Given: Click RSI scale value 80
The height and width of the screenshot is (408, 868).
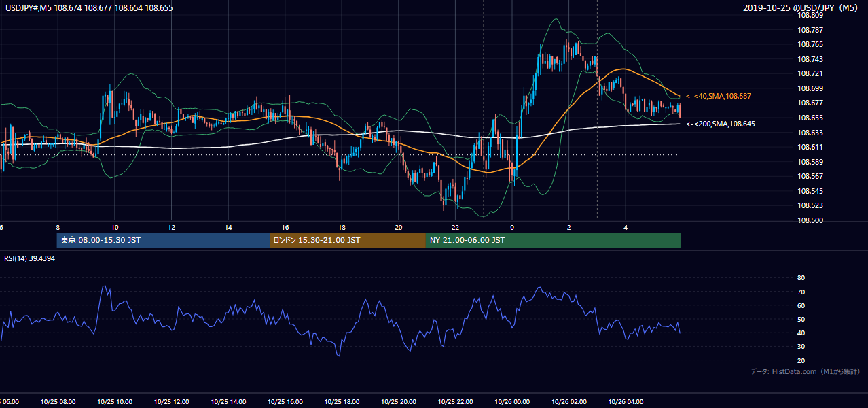Looking at the screenshot, I should point(801,278).
